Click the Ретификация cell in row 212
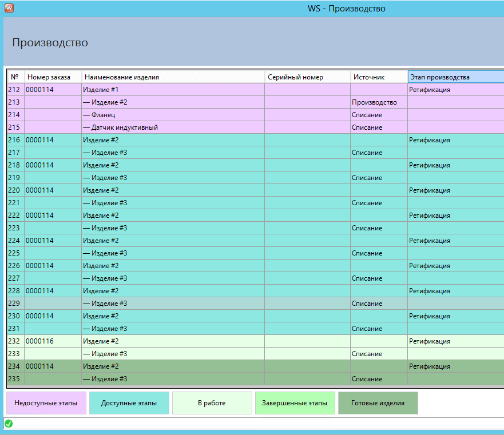Image resolution: width=504 pixels, height=435 pixels. pos(456,90)
